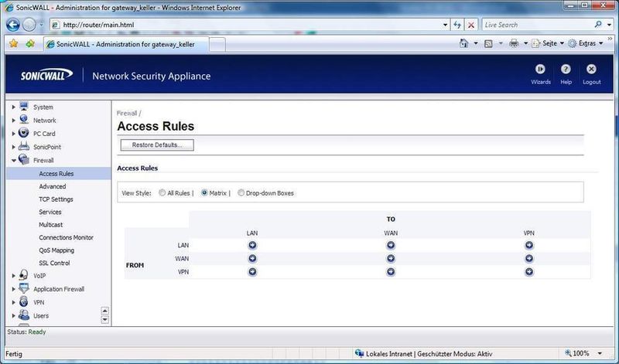Viewport: 619px width, 364px height.
Task: Open the Favorites star icon
Action: [x=13, y=43]
